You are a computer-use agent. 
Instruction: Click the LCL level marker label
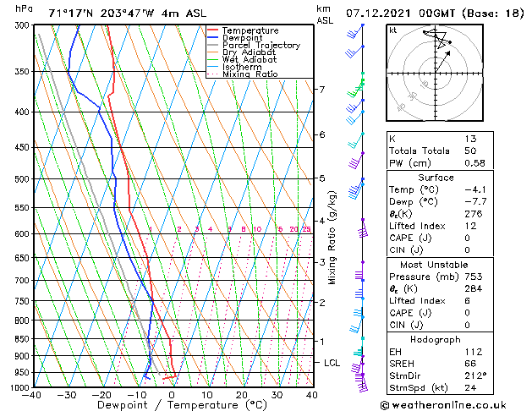pos(332,363)
